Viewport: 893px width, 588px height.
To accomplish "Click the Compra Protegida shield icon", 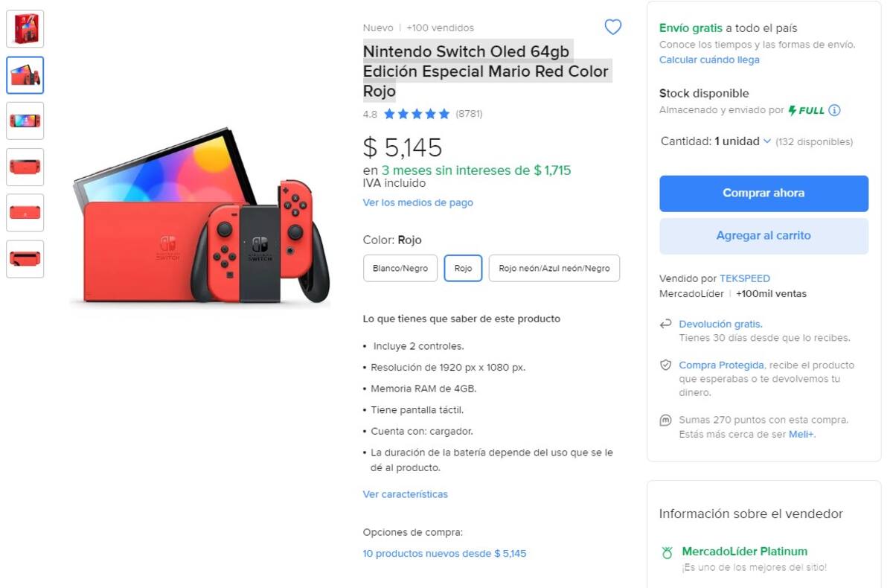I will point(666,365).
